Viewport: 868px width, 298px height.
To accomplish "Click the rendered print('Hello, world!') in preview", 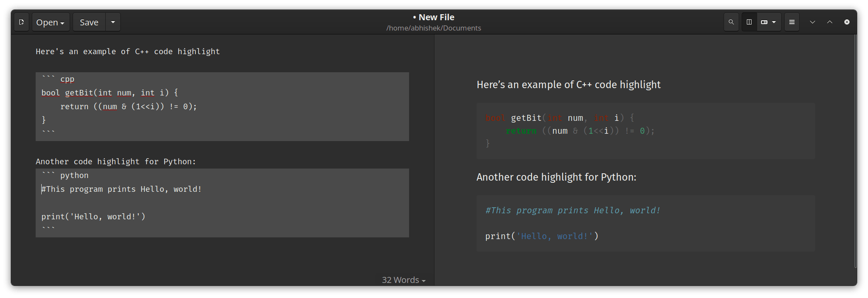I will 542,236.
